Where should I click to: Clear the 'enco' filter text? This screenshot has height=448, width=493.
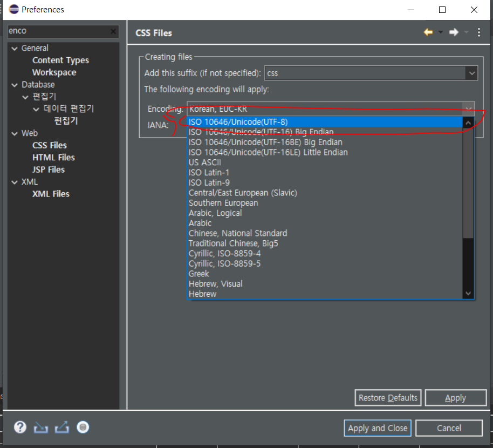coord(113,31)
